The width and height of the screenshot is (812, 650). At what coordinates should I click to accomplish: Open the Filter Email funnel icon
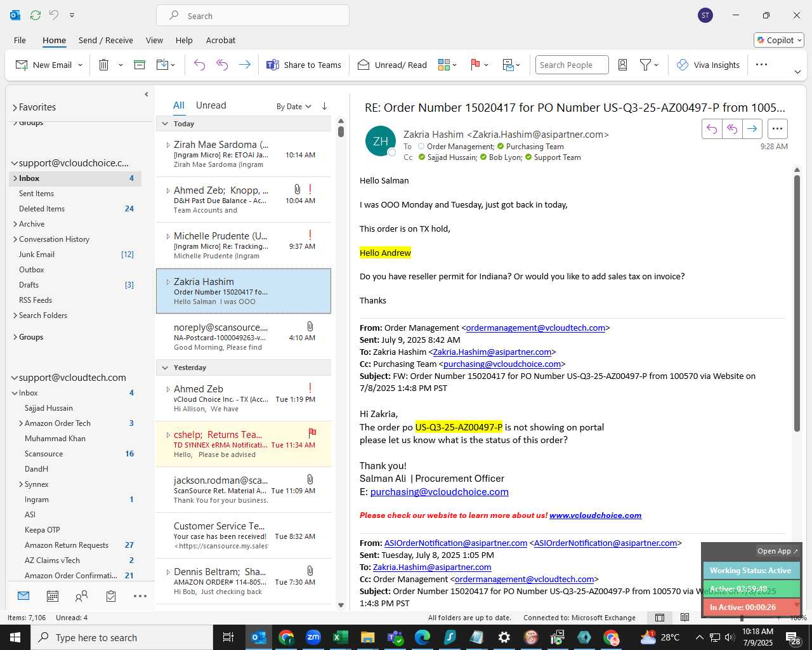645,65
